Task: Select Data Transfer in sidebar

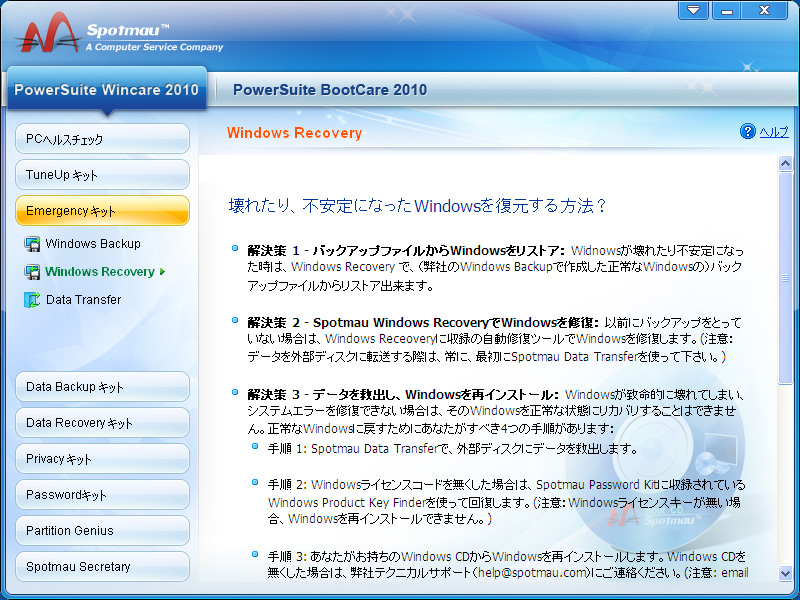Action: tap(84, 299)
